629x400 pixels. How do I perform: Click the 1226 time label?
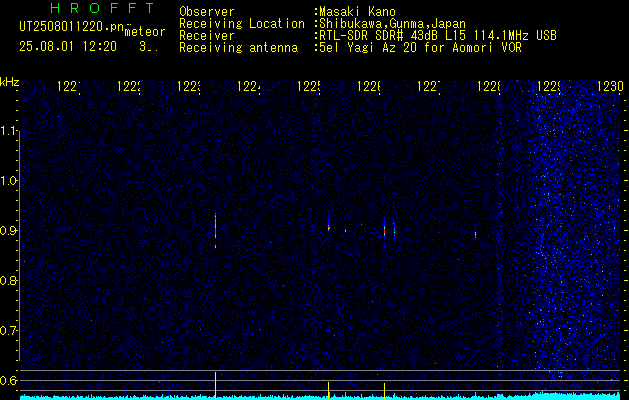(369, 87)
